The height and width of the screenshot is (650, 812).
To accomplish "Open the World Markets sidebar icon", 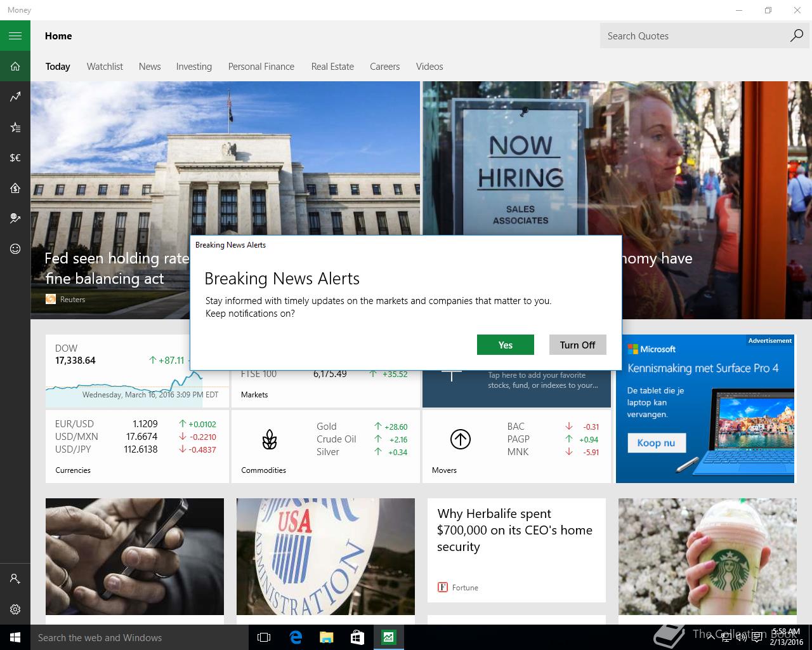I will pyautogui.click(x=15, y=218).
